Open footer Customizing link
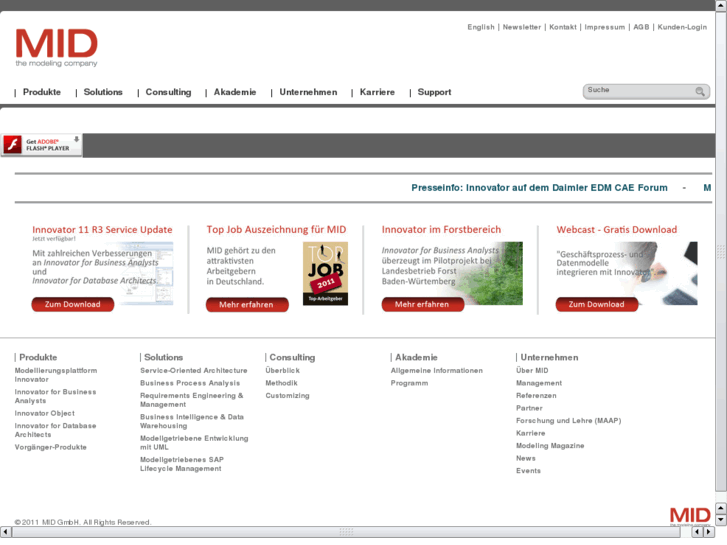 pyautogui.click(x=287, y=396)
